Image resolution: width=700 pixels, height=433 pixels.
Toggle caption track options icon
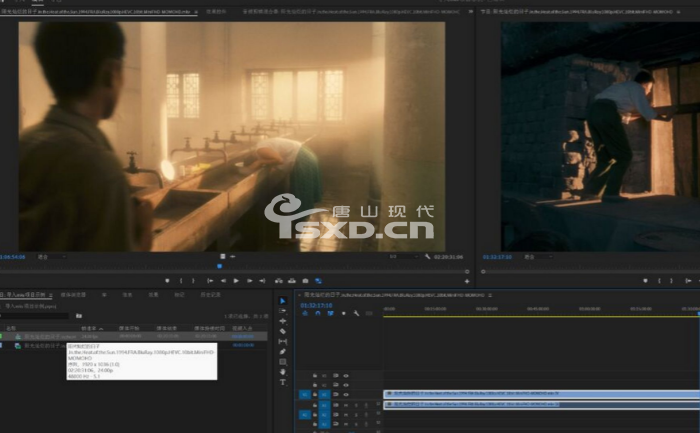369,313
